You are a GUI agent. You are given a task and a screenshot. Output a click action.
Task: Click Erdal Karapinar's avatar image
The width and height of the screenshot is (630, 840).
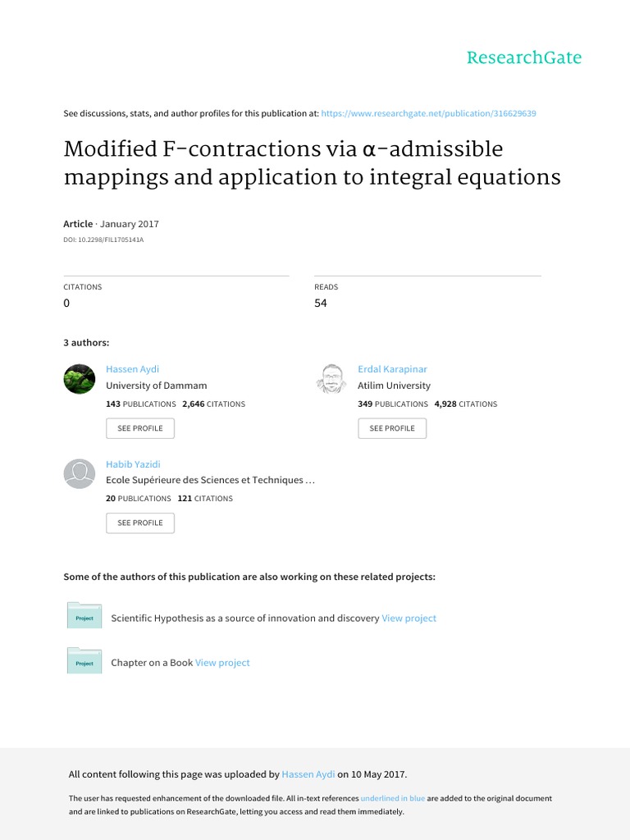pos(331,379)
